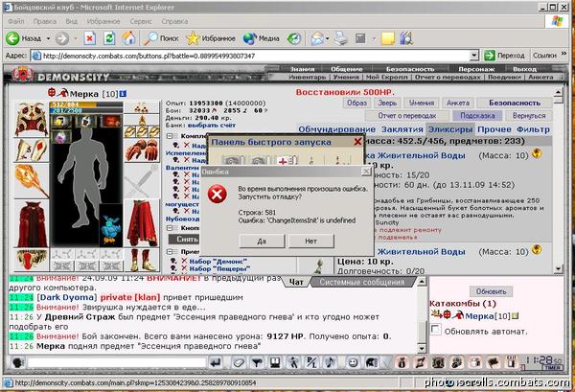Open the Медиа media pane

click(261, 38)
